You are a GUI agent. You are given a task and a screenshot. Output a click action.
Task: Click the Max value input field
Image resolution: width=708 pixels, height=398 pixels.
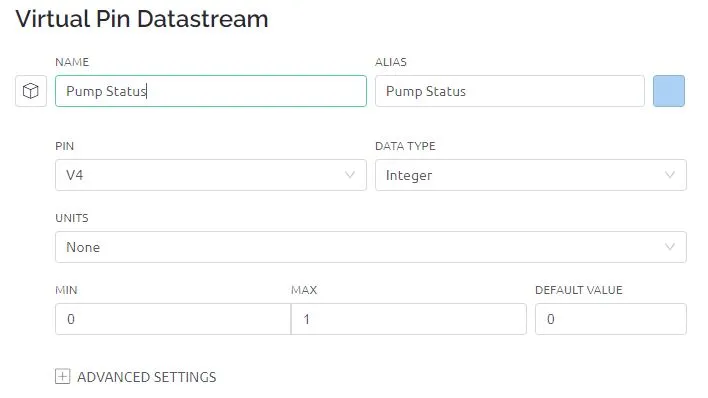(x=409, y=319)
